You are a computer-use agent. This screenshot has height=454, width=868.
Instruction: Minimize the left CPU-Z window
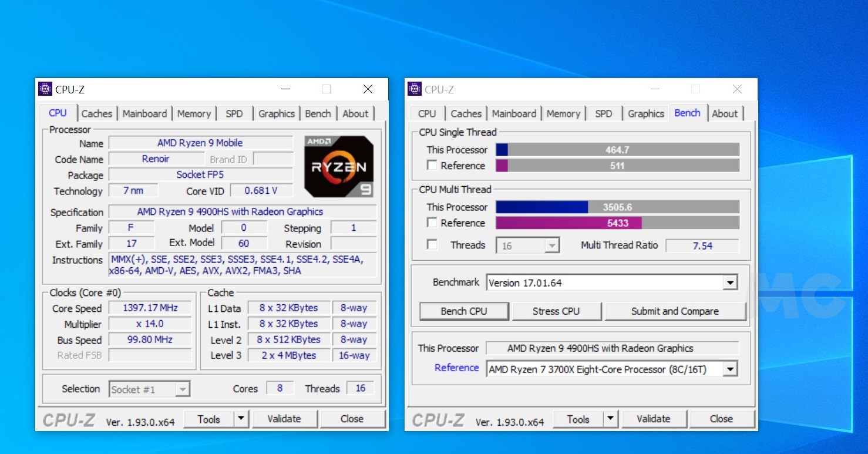click(285, 89)
